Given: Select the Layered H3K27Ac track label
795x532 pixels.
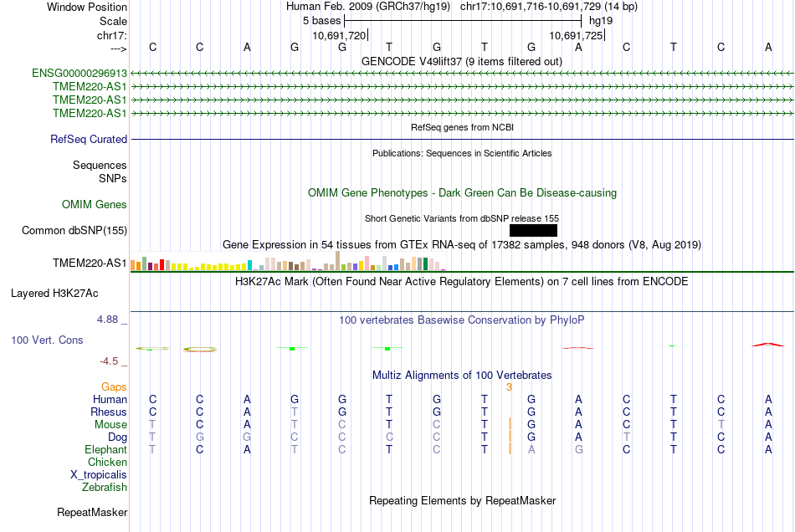Looking at the screenshot, I should point(54,294).
